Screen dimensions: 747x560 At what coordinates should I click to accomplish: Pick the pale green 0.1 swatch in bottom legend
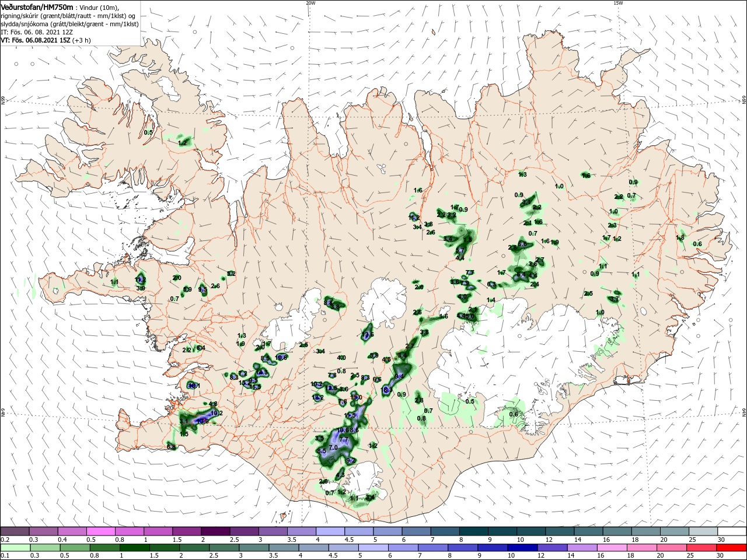[15, 548]
